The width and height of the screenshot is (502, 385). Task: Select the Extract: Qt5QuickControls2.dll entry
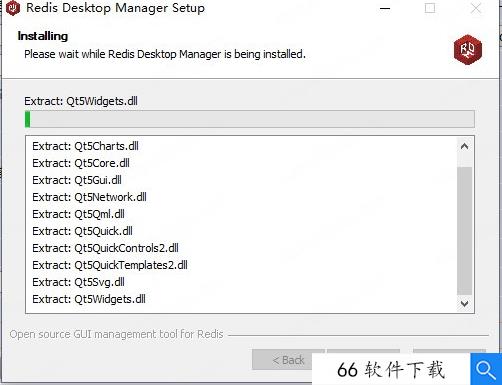click(x=105, y=248)
